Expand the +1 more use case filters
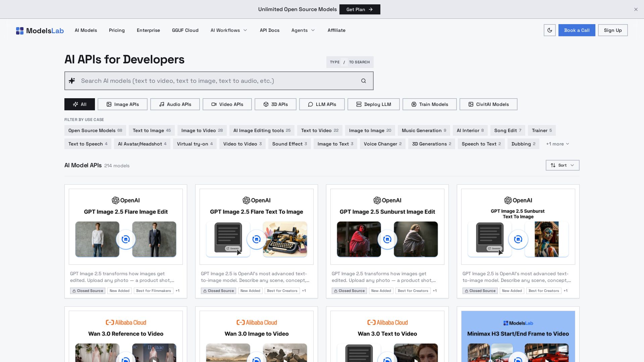 coord(557,144)
